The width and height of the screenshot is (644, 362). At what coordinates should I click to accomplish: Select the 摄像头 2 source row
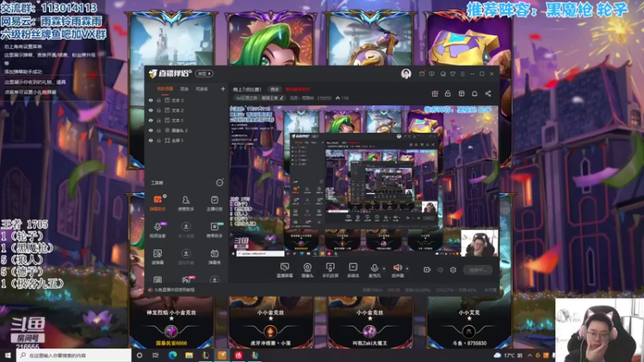pos(187,130)
